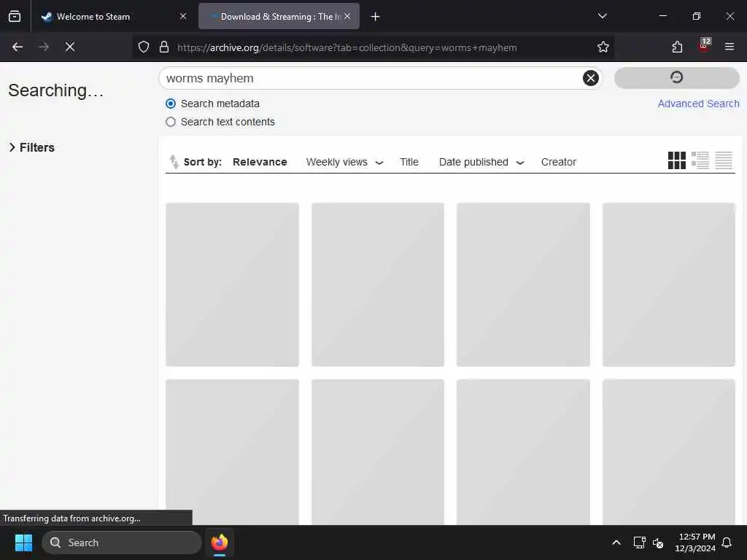Switch to extended list view
The width and height of the screenshot is (747, 560).
[700, 160]
